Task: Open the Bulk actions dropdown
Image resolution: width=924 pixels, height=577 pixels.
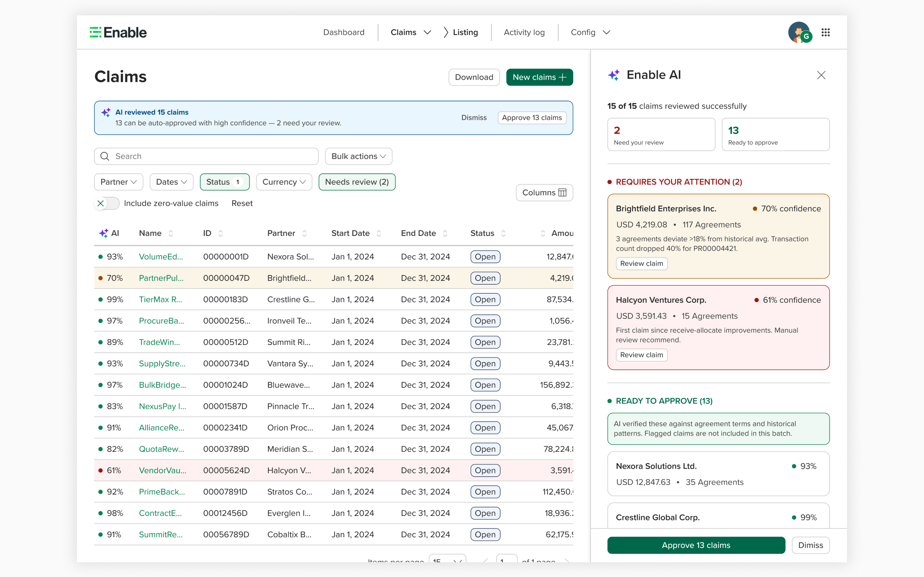Action: click(358, 156)
